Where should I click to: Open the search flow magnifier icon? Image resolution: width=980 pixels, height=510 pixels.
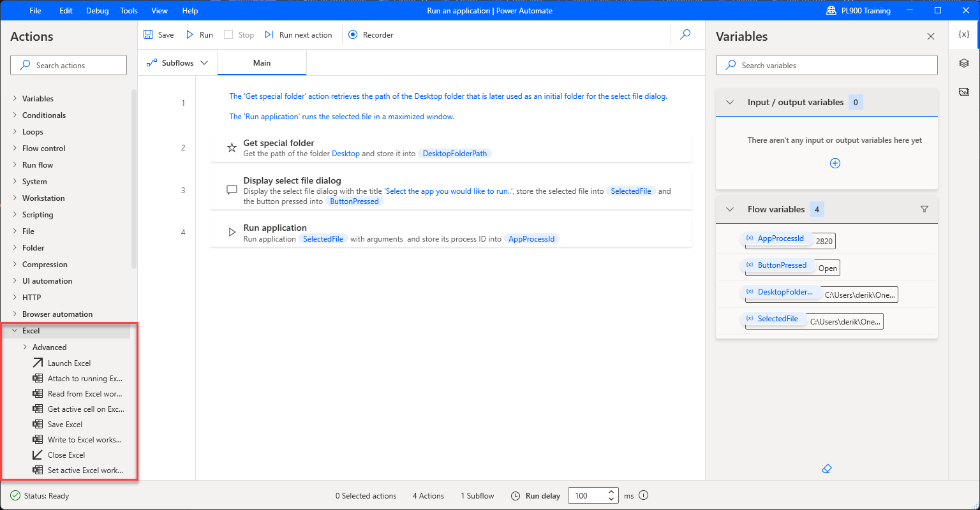(x=685, y=35)
